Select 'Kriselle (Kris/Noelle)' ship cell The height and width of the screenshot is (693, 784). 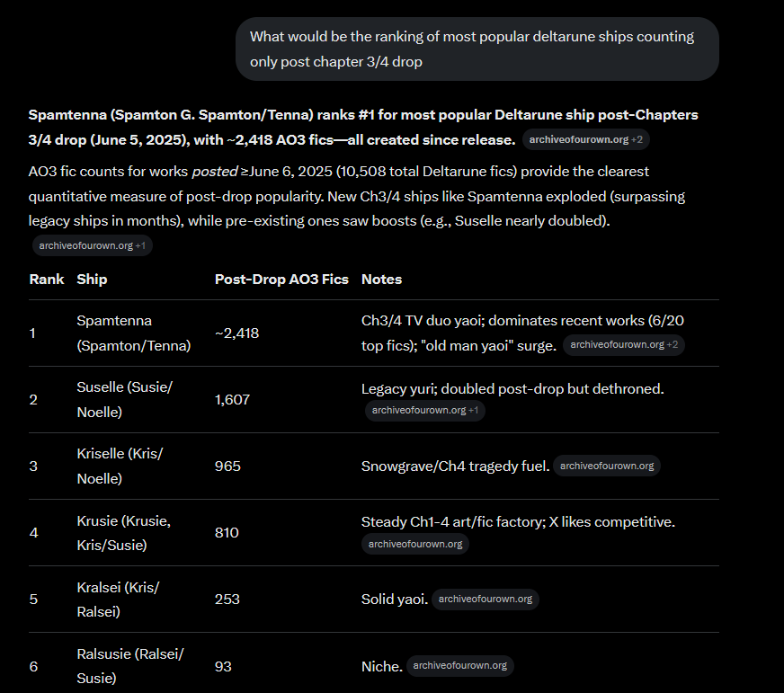[120, 466]
